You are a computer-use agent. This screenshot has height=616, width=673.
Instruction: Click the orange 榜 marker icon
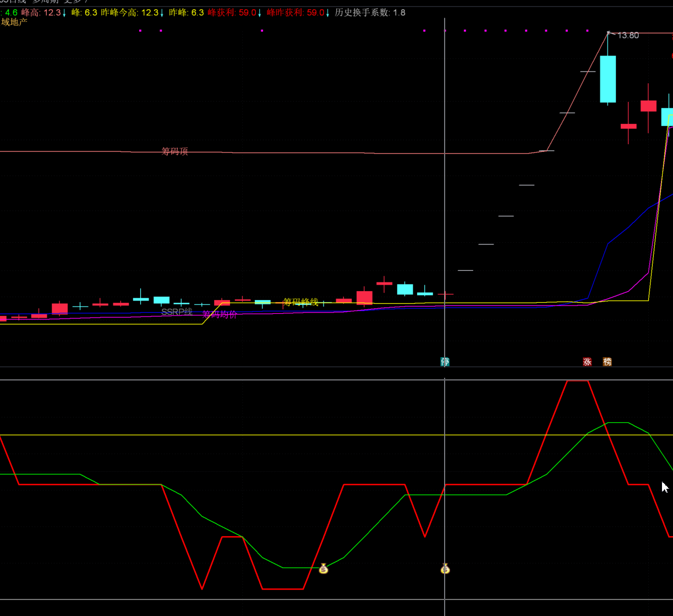point(607,362)
